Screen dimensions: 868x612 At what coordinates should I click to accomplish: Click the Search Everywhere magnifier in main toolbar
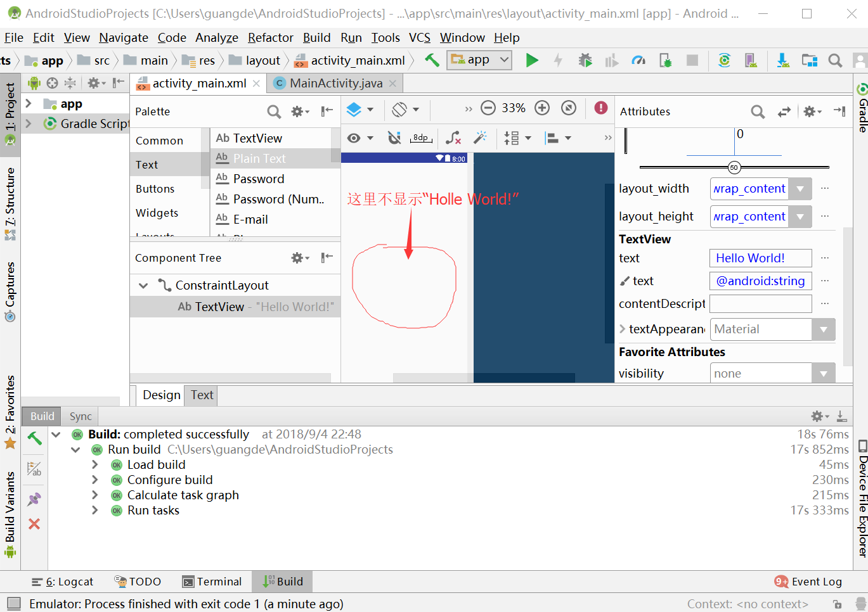pos(836,60)
